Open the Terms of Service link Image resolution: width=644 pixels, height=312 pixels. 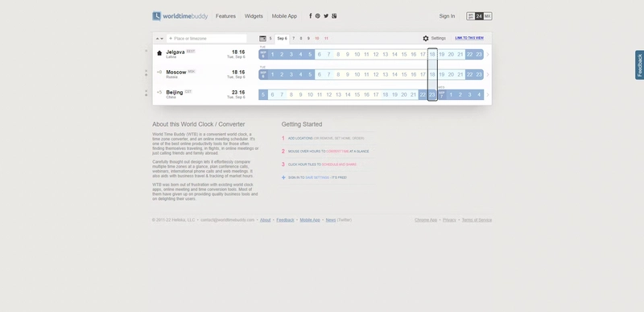click(x=477, y=220)
